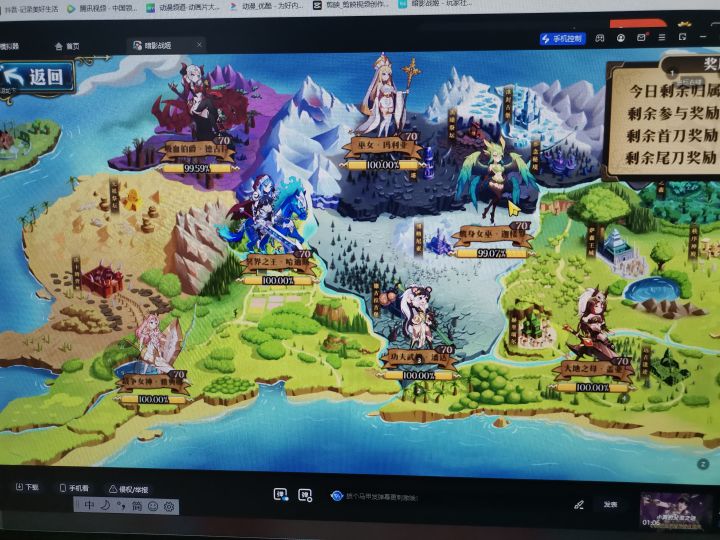Click the 今日剩余归属 text in reward panel
Viewport: 720px width, 540px height.
pyautogui.click(x=674, y=91)
